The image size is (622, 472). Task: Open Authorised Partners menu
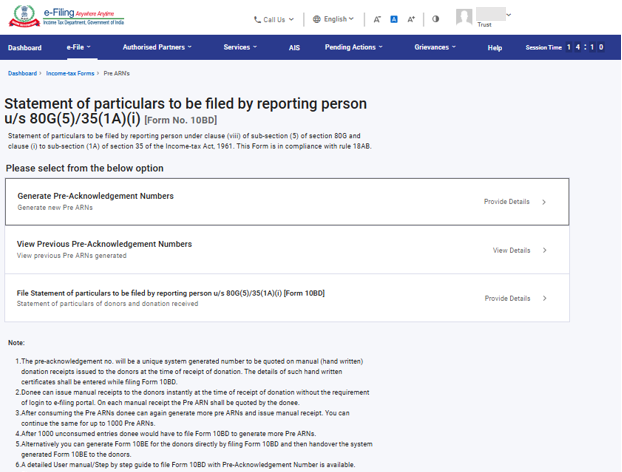(x=157, y=47)
